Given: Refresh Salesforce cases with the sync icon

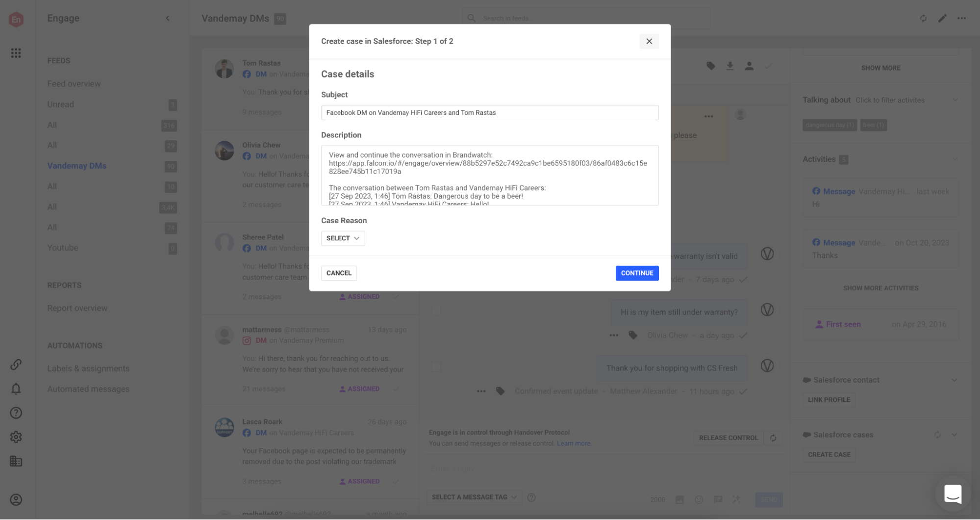Looking at the screenshot, I should (x=937, y=435).
